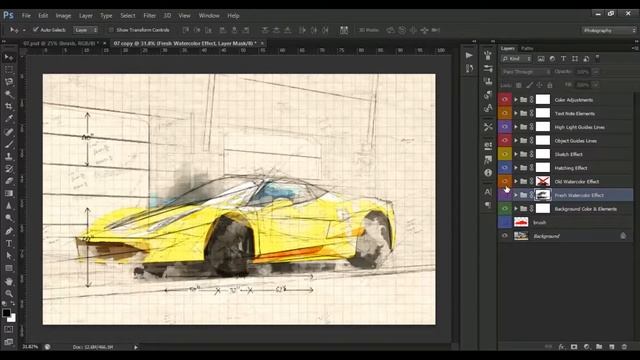Select the brush layer thumbnail

(521, 222)
